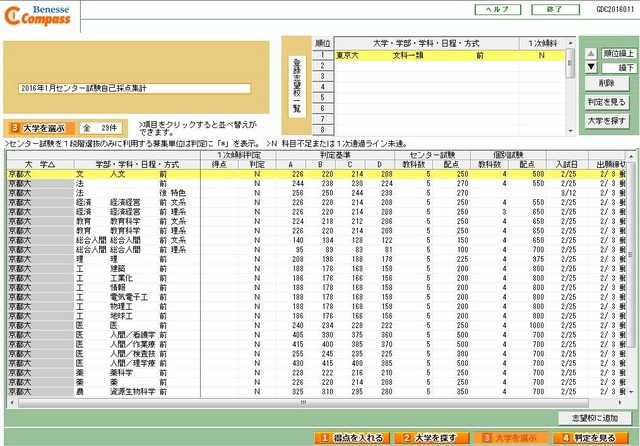
Task: Select row 経済 経済経営 前 文系
Action: (x=316, y=202)
